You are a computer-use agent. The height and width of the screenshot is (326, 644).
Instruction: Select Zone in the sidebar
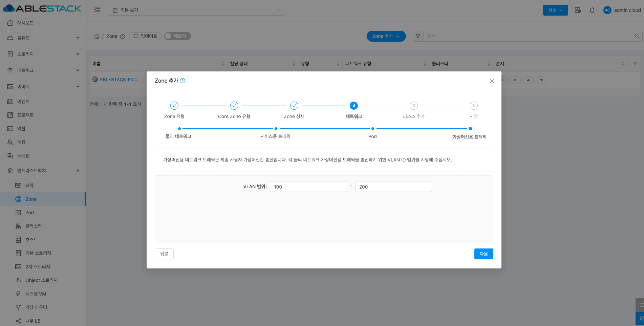(43, 199)
